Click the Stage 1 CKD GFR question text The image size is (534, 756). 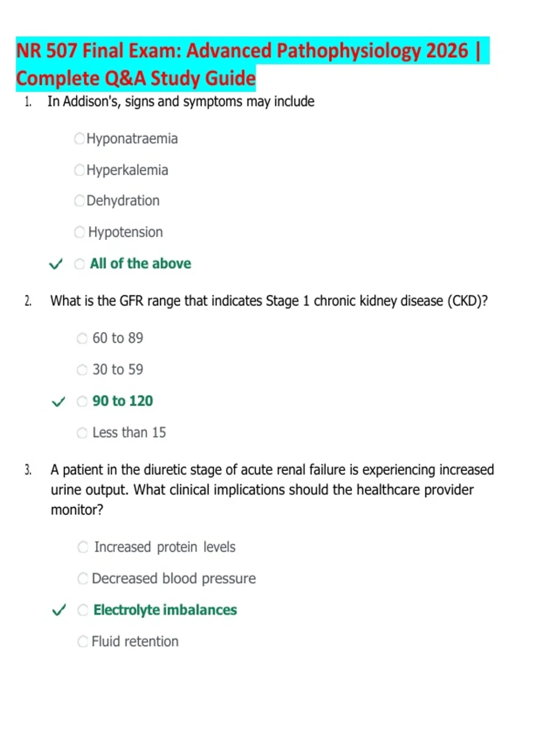269,301
